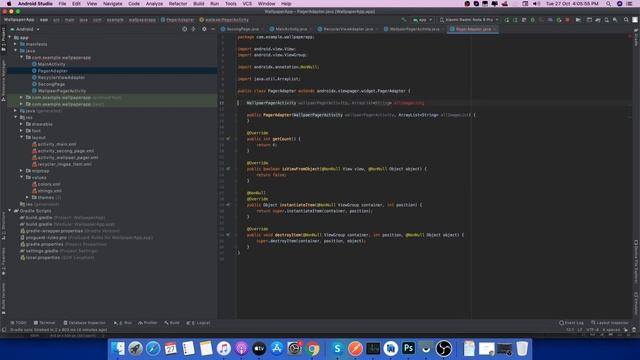Expand the manifests folder

(x=16, y=44)
